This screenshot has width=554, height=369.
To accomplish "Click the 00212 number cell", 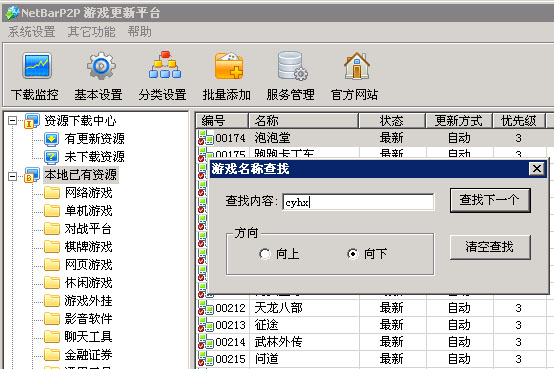I will click(x=230, y=308).
